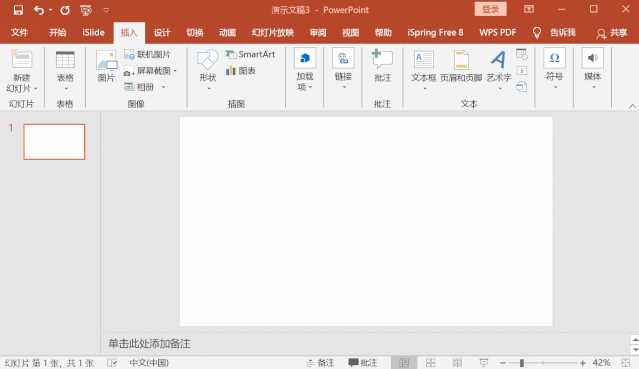
Task: Open ribbon display options icon
Action: pyautogui.click(x=529, y=9)
